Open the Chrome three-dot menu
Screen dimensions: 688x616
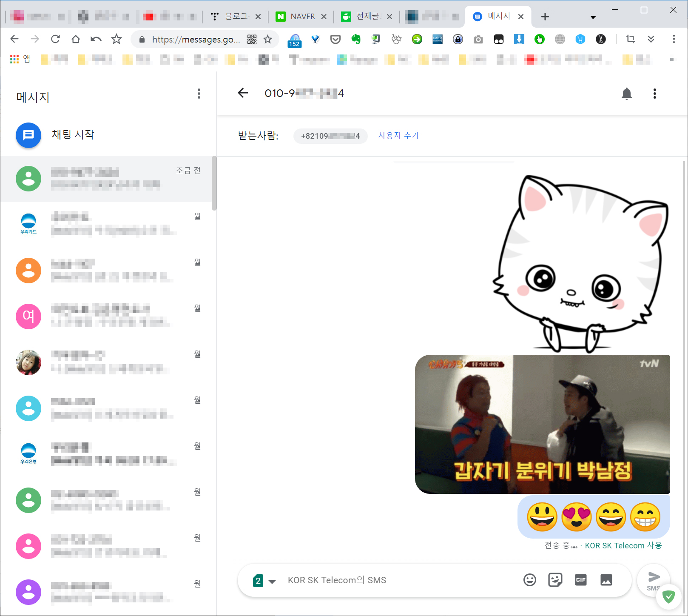[x=674, y=39]
